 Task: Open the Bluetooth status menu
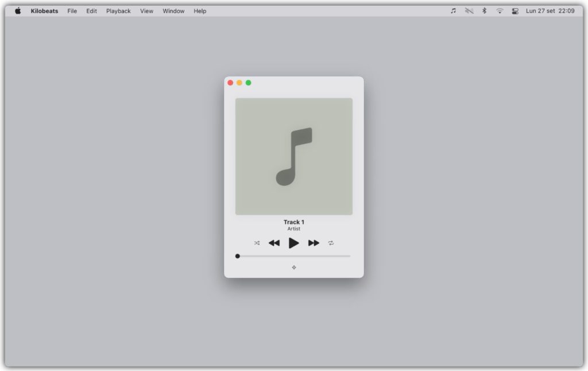pyautogui.click(x=484, y=11)
